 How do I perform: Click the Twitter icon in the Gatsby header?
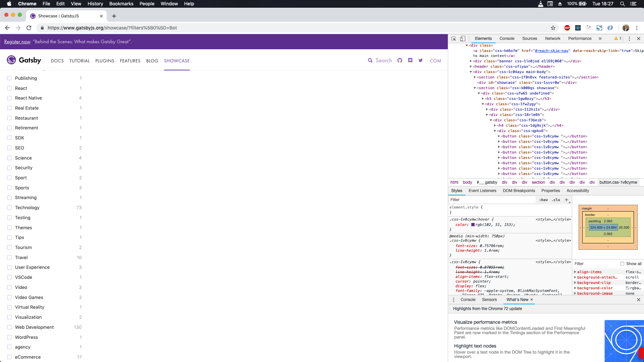(421, 61)
